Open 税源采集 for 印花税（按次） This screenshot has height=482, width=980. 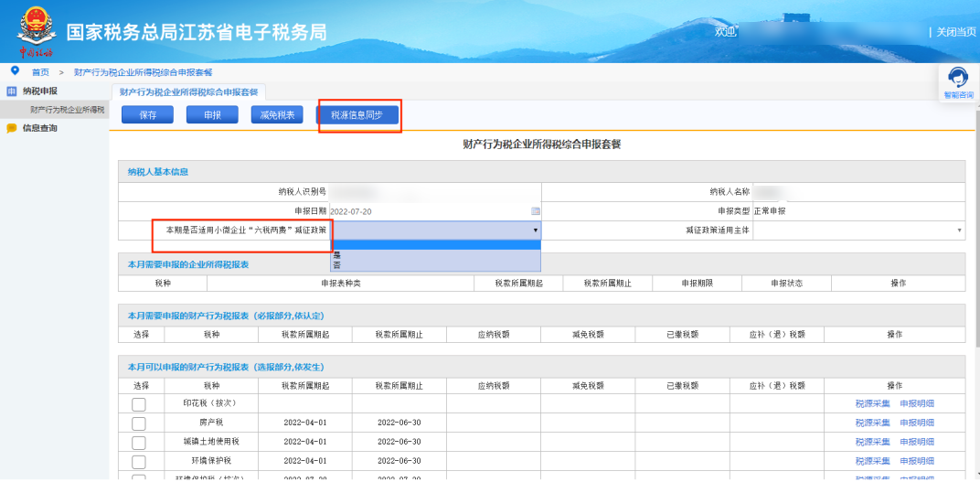click(872, 404)
